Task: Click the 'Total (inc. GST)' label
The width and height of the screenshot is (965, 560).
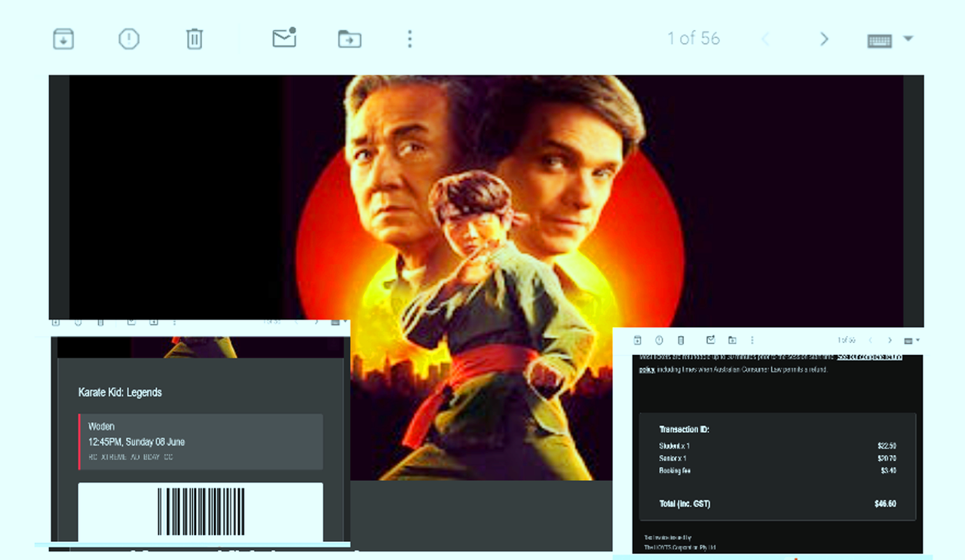Action: click(x=685, y=503)
